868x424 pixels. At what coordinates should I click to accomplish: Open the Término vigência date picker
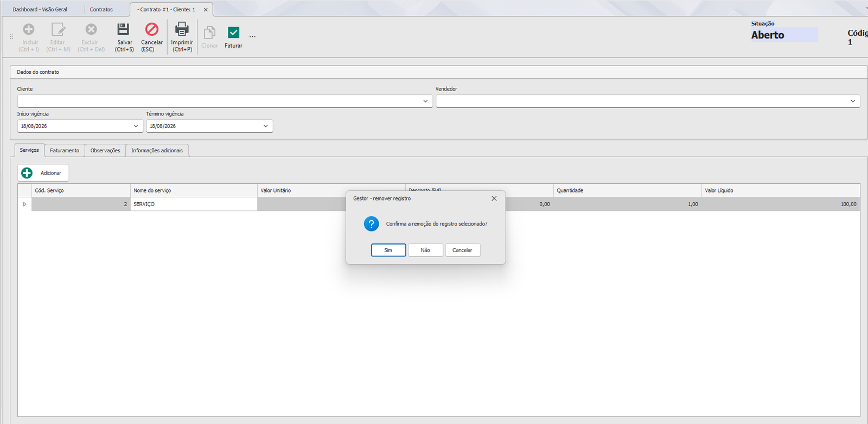(x=266, y=126)
